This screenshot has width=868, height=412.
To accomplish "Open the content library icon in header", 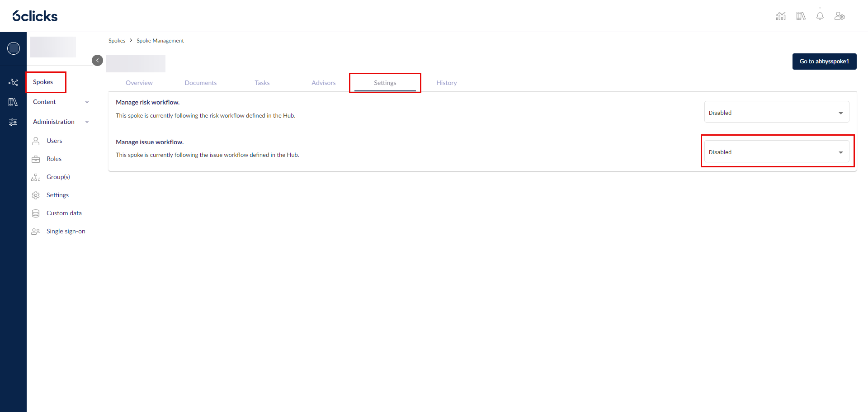I will (801, 16).
